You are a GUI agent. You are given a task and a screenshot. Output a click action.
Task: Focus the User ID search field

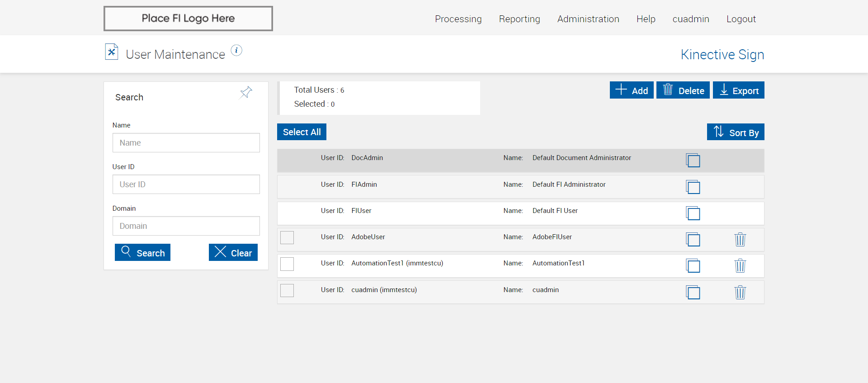tap(186, 184)
